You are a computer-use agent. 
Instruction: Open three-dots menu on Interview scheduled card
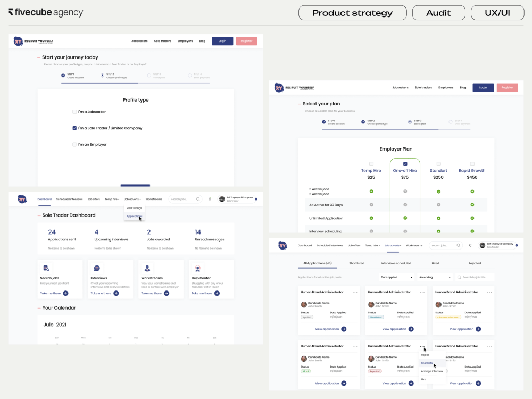(489, 292)
